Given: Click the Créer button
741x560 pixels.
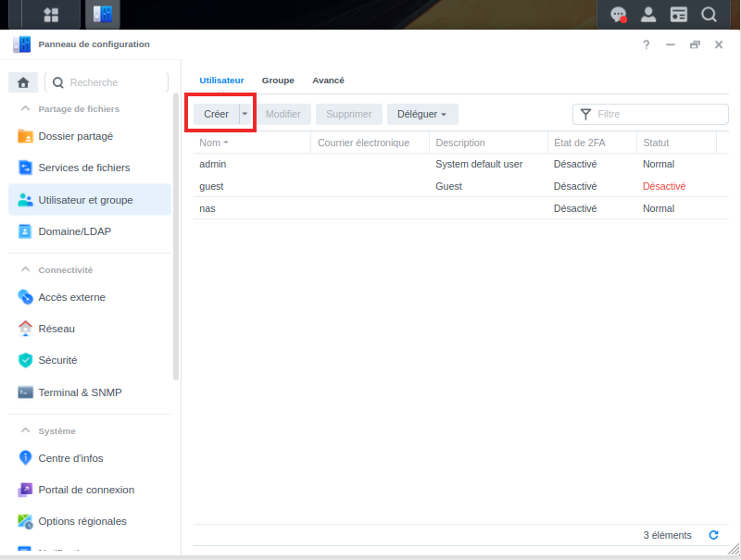Looking at the screenshot, I should click(216, 114).
